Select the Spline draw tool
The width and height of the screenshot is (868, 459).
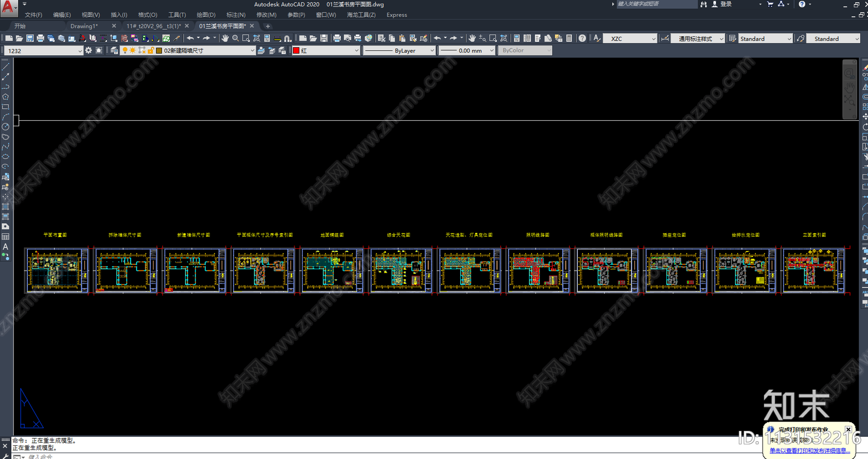(x=5, y=147)
